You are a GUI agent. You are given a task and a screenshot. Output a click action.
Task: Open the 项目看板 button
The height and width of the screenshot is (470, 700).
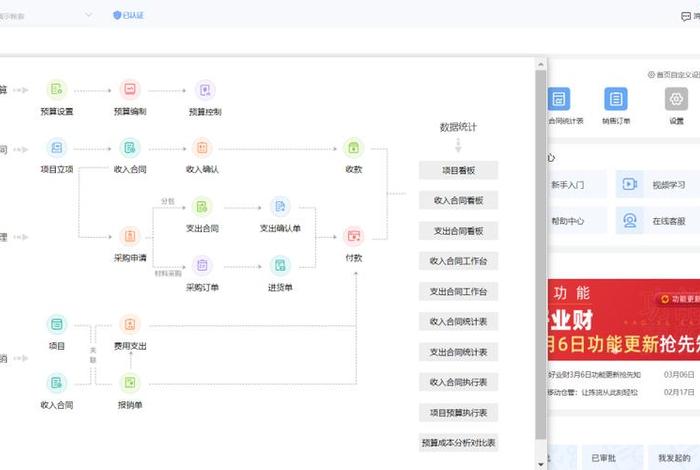[x=458, y=171]
